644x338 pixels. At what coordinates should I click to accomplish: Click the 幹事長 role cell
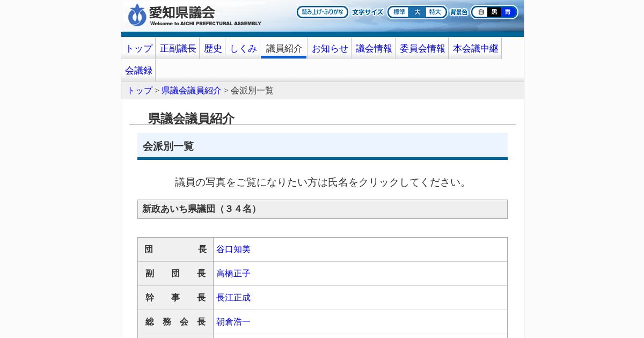click(x=175, y=298)
